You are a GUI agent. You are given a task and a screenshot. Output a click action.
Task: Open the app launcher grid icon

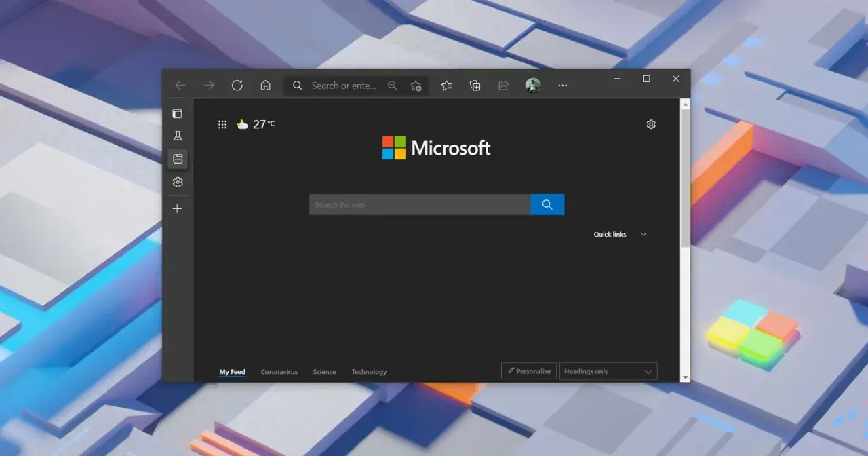[222, 124]
